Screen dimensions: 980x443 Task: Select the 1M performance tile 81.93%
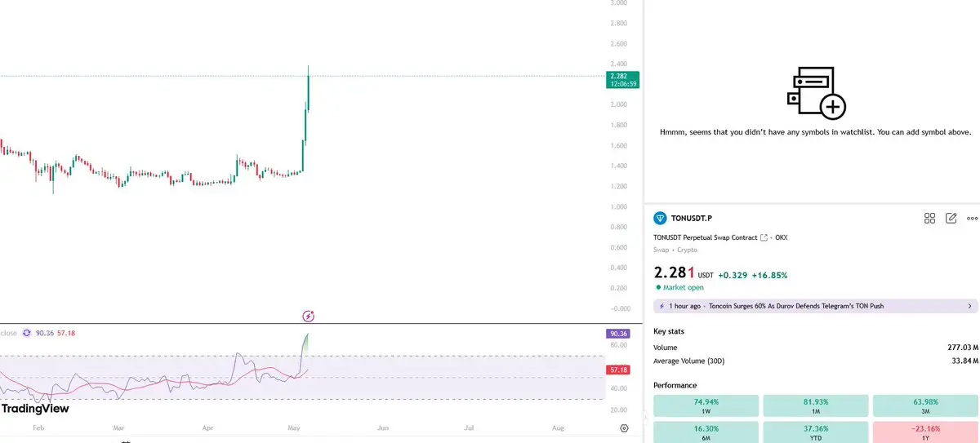point(815,405)
